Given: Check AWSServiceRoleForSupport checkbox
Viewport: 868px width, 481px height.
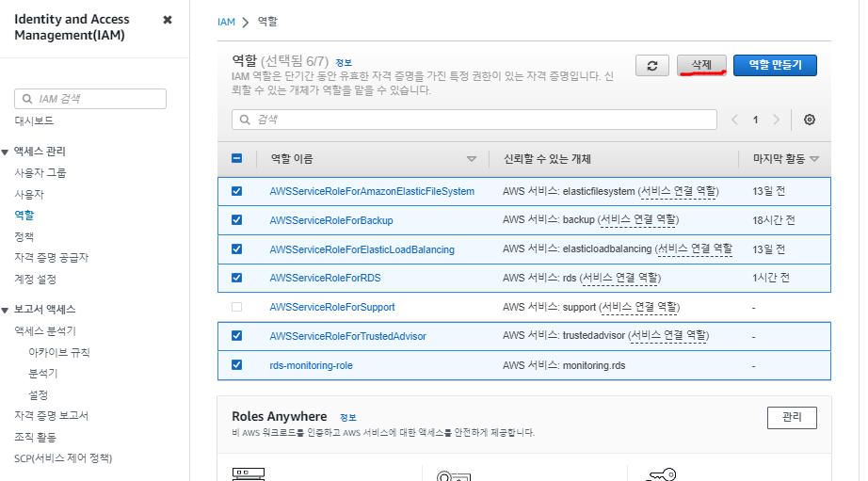Looking at the screenshot, I should 236,307.
